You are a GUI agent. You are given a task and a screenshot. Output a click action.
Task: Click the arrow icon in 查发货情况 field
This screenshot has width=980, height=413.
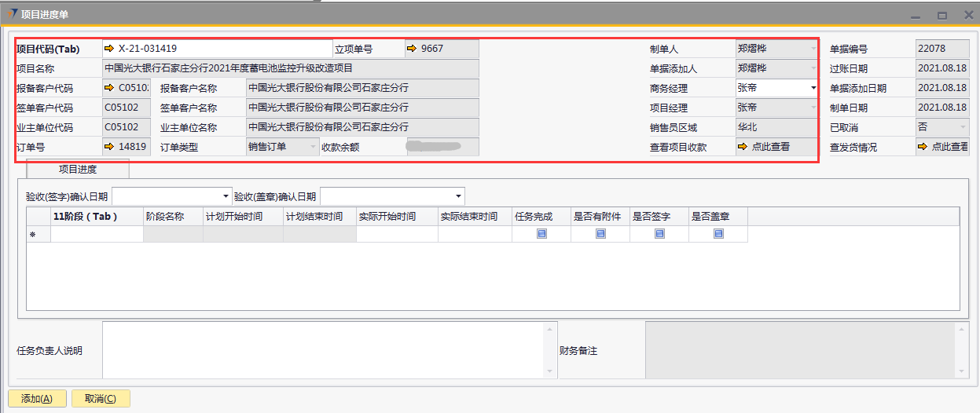click(923, 147)
